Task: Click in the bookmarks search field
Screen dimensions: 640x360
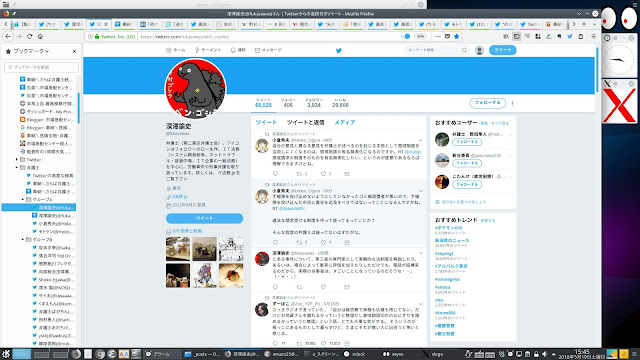Action: tap(41, 67)
